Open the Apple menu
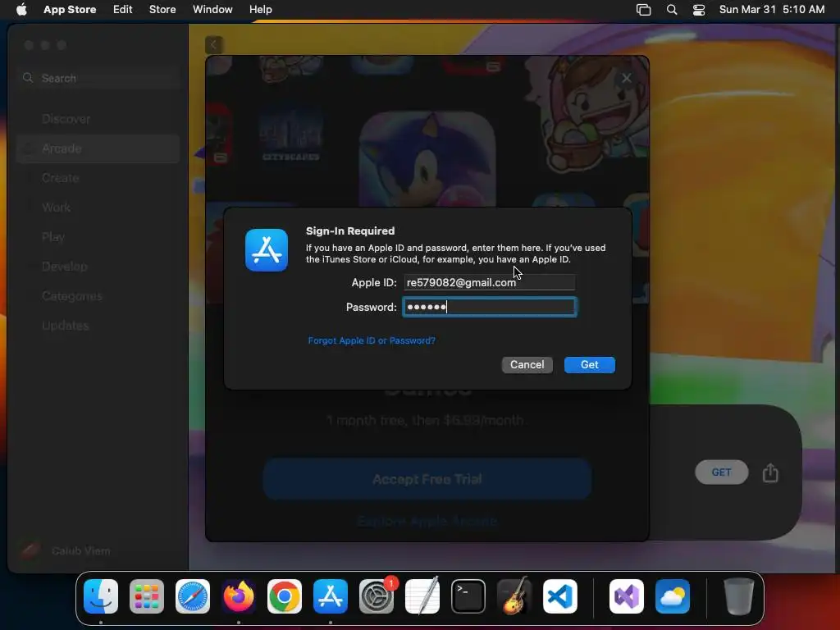The height and width of the screenshot is (630, 840). (21, 10)
